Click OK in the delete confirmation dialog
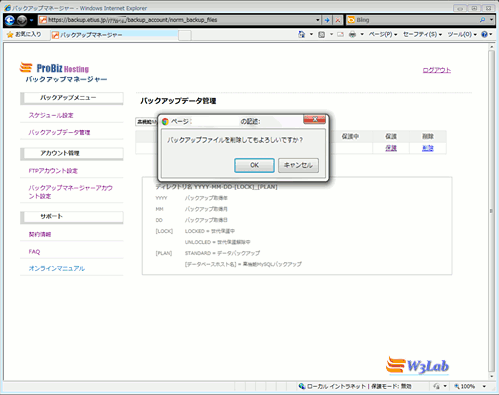Viewport: 499px width, 395px height. click(254, 165)
